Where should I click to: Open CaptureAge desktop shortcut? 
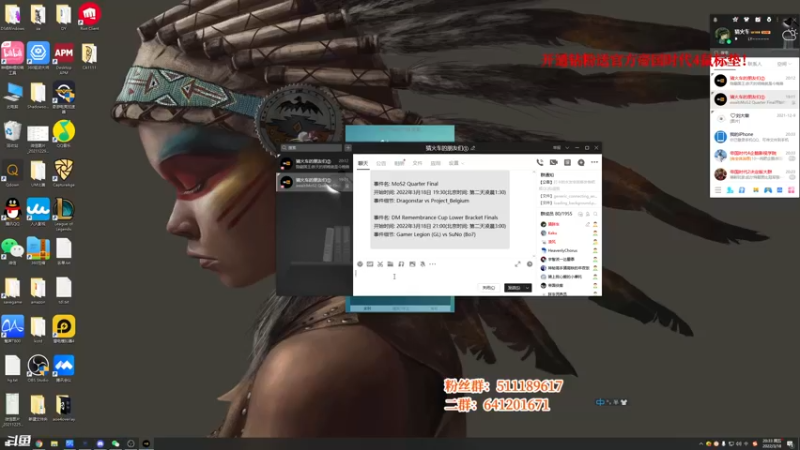pos(63,172)
